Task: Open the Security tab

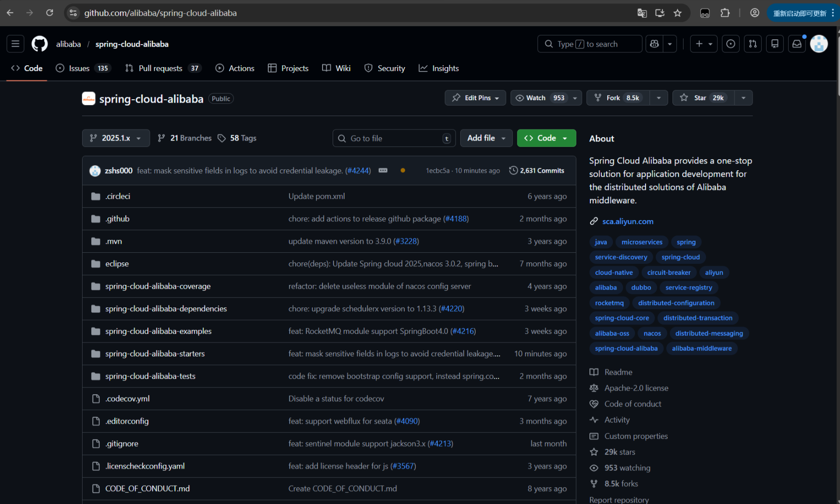Action: pos(385,69)
